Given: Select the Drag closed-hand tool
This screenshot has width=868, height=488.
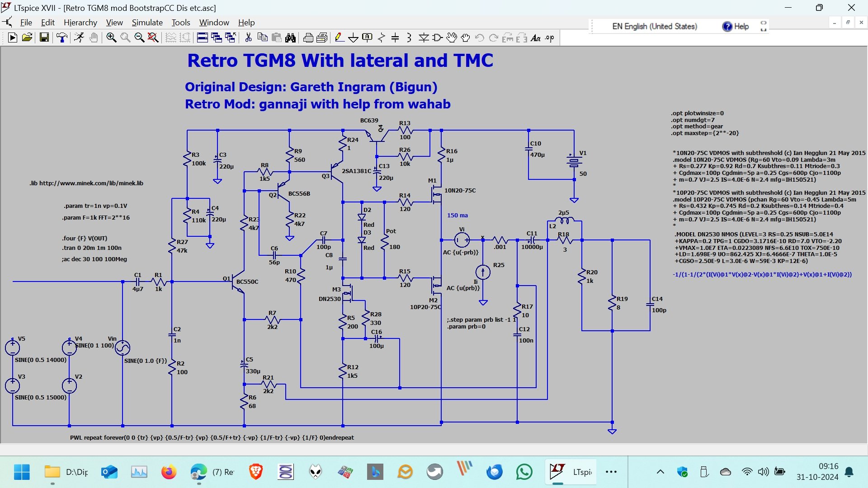Looking at the screenshot, I should click(x=466, y=38).
